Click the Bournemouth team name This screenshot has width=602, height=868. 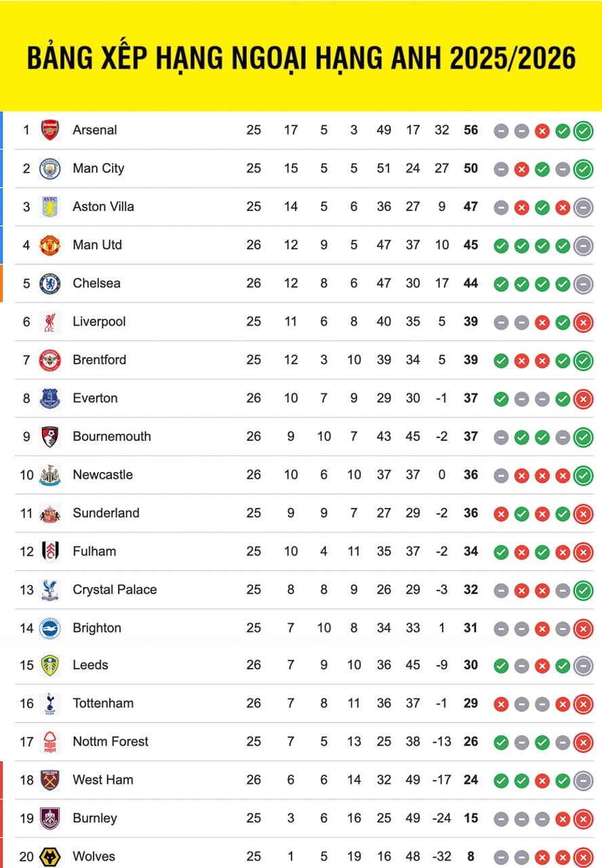click(112, 437)
